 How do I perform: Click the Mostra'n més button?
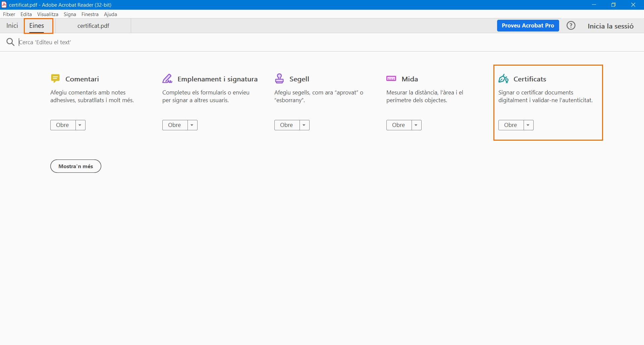76,166
